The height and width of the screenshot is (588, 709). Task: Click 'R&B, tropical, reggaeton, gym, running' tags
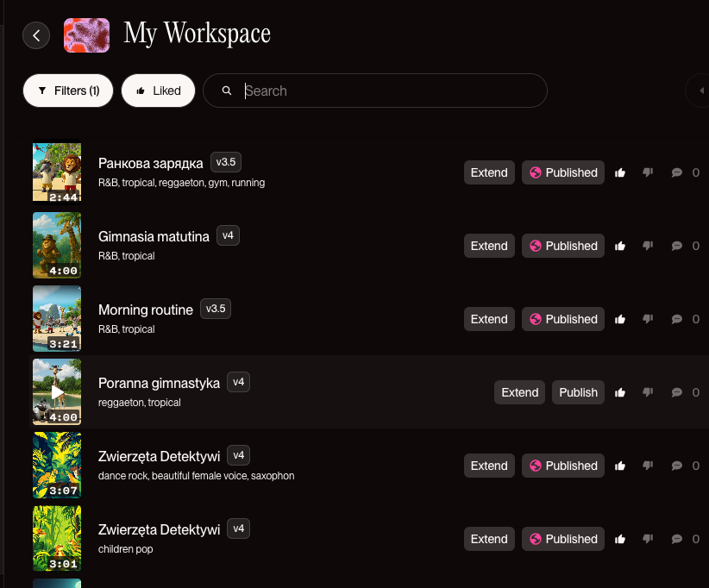point(181,183)
